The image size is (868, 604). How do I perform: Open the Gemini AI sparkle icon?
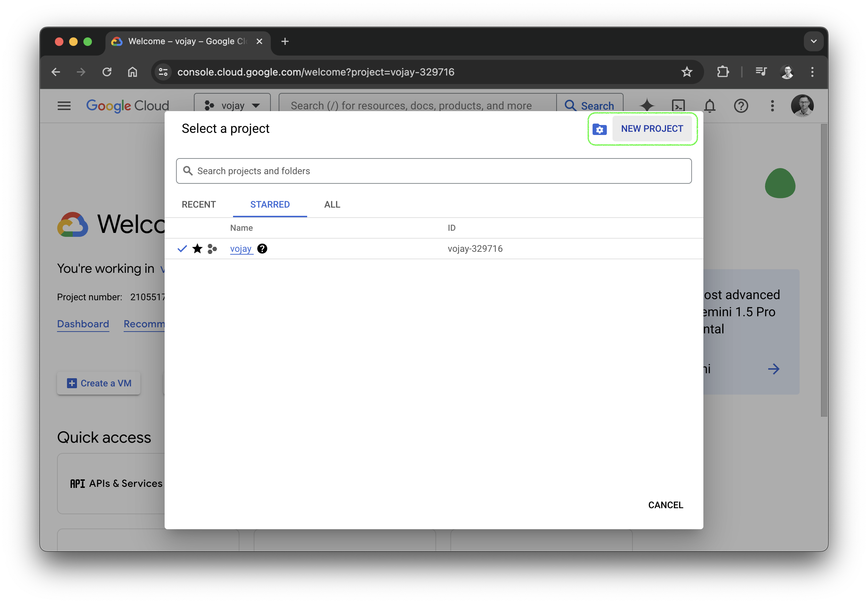pos(646,105)
